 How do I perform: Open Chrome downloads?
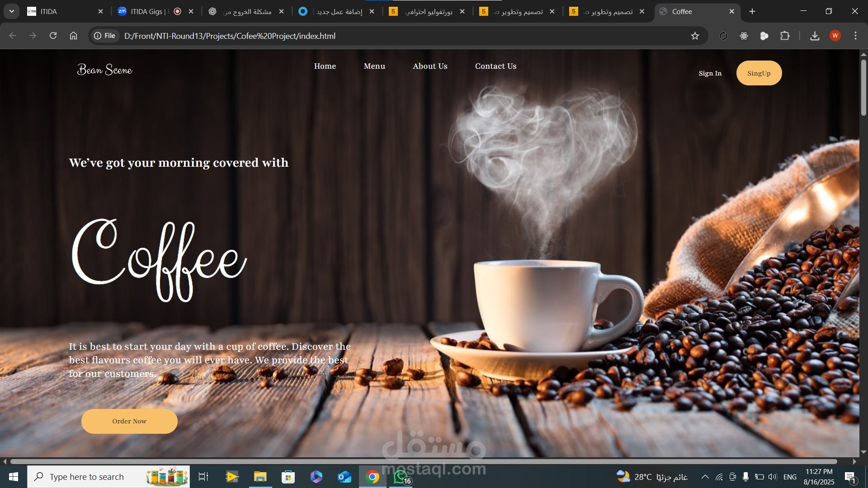point(815,36)
